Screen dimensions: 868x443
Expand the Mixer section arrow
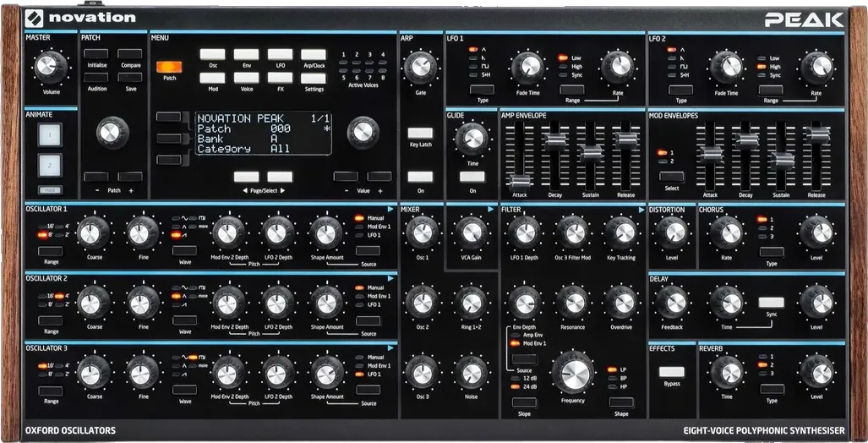(490, 208)
